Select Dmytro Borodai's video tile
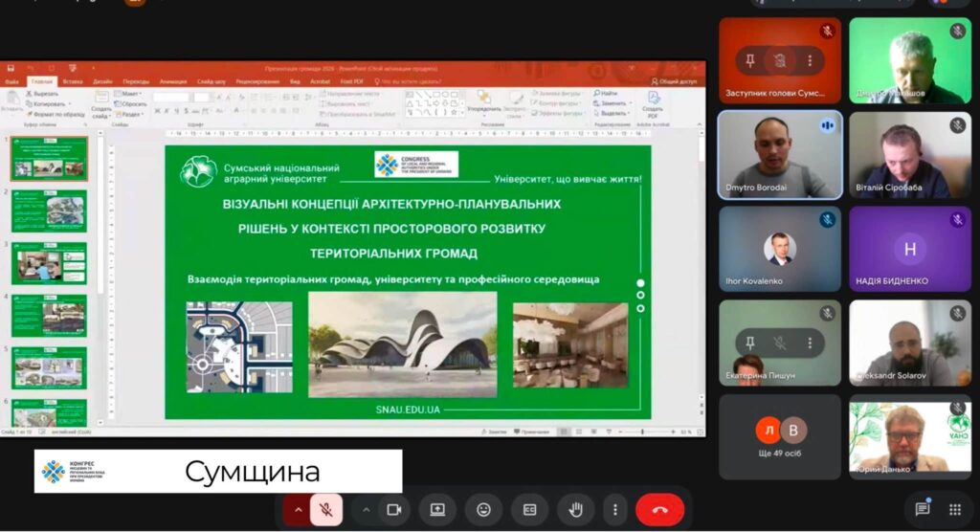The image size is (980, 532). click(x=780, y=155)
